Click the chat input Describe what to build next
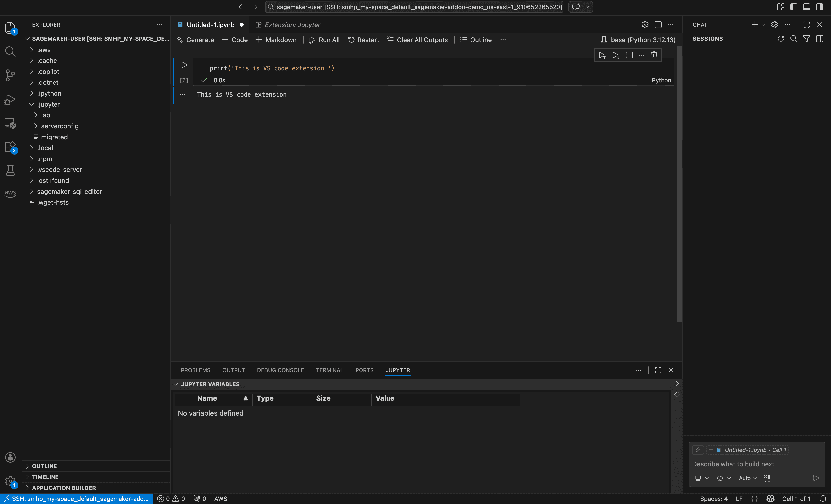Screen dimensions: 831x504 [x=756, y=464]
